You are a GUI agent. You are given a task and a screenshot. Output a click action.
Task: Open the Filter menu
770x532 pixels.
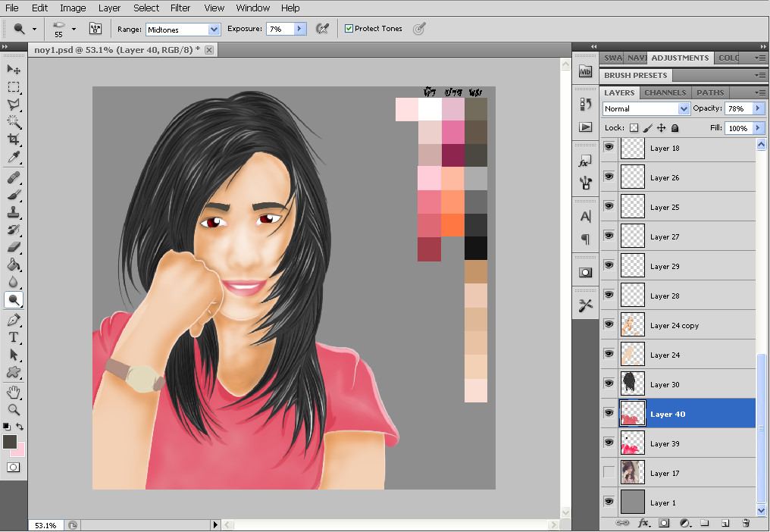click(x=180, y=8)
